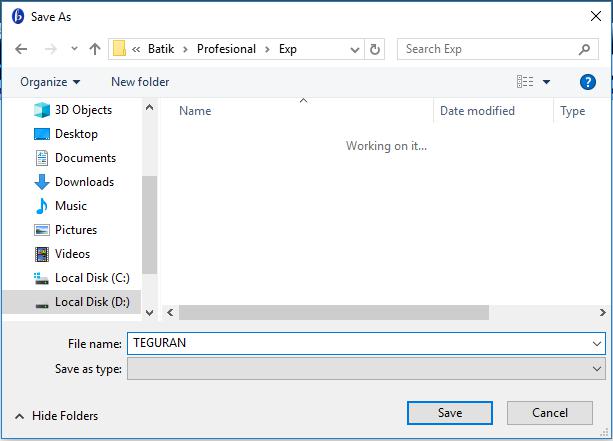Click the change view layout icon

coord(525,82)
